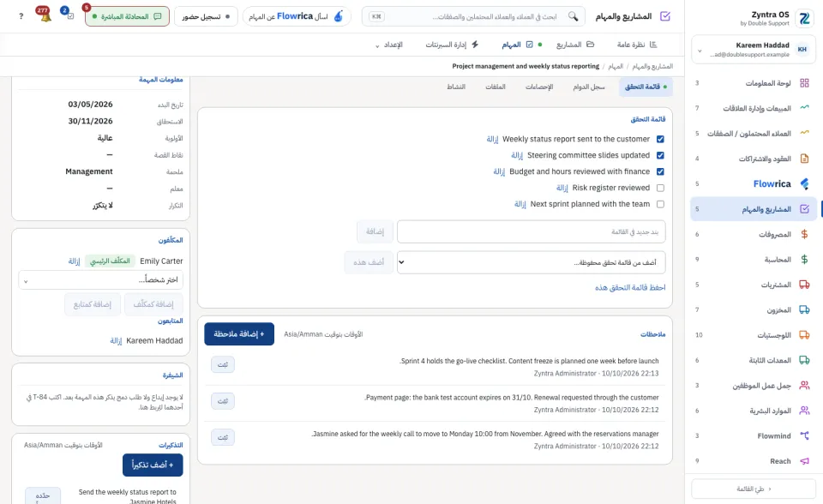Open Flowrica sidebar icon

click(x=804, y=183)
